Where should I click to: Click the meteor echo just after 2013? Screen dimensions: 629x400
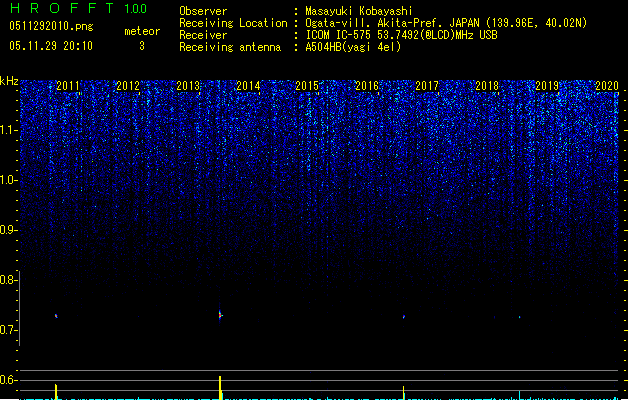(x=220, y=315)
